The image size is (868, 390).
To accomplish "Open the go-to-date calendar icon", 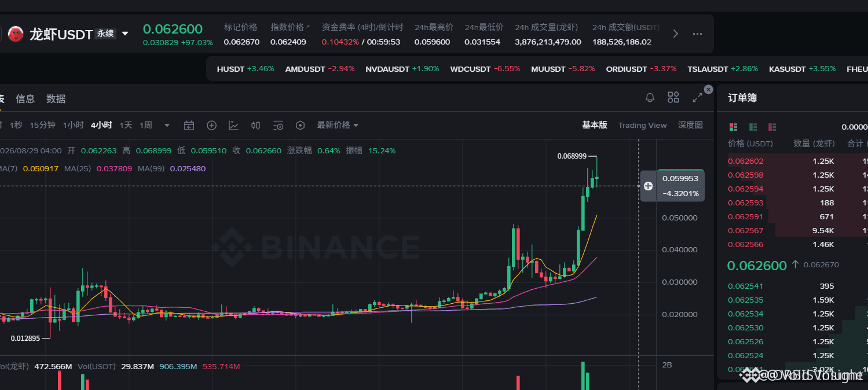I will [189, 125].
